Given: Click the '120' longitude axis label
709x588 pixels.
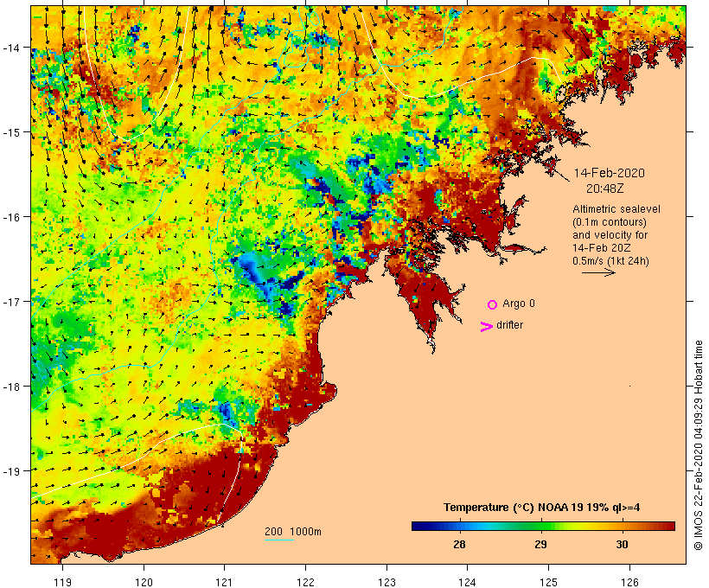Looking at the screenshot, I should (x=144, y=582).
